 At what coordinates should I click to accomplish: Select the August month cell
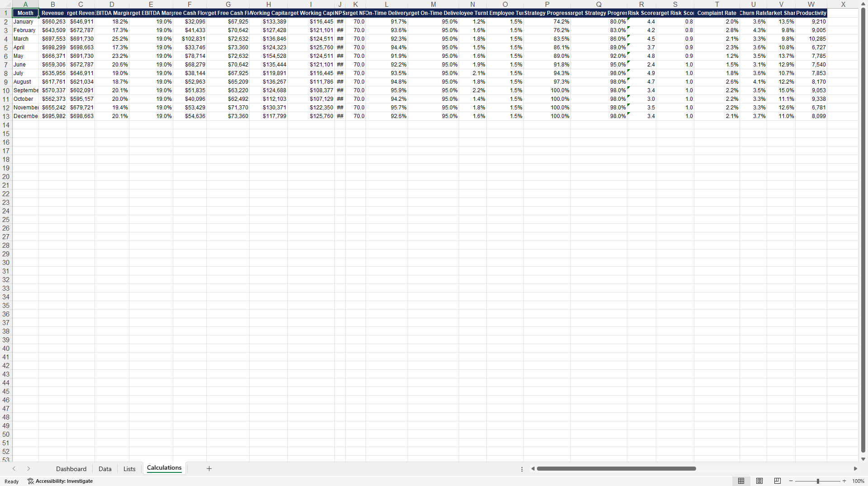click(x=25, y=82)
